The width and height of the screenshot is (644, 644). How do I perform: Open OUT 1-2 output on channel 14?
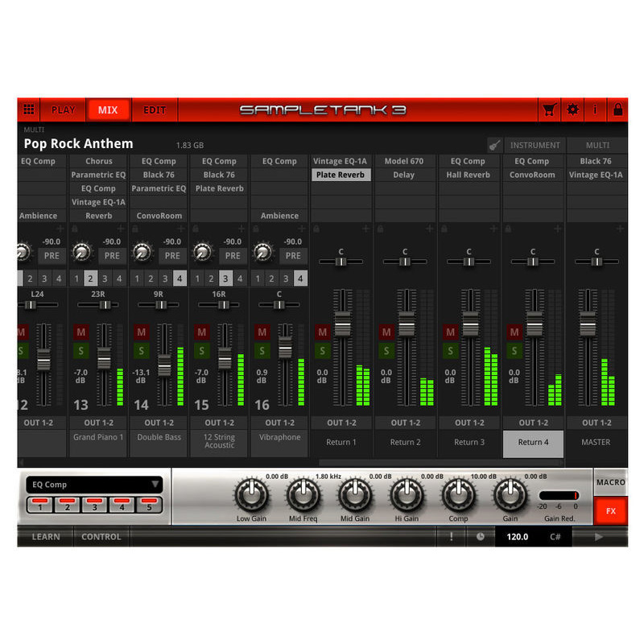(x=159, y=423)
